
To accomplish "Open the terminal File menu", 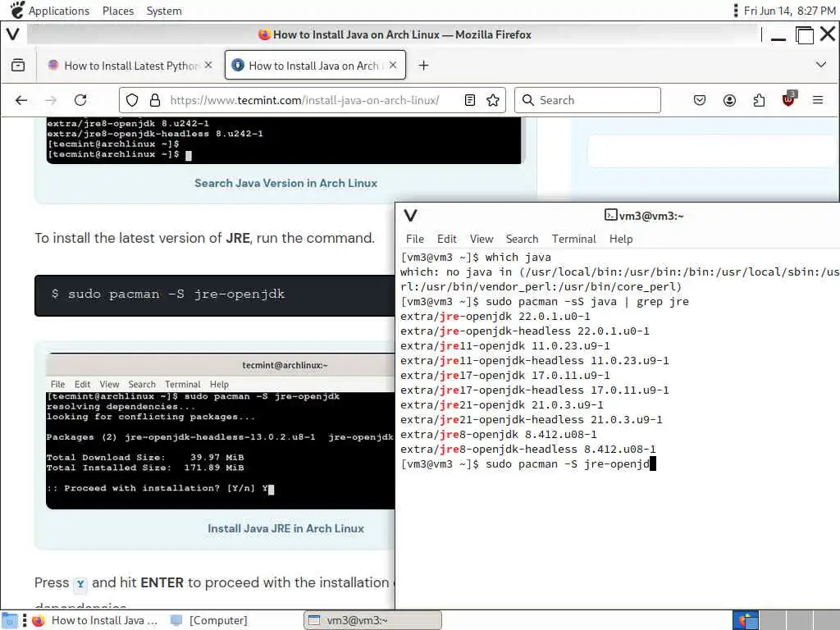I will click(414, 239).
